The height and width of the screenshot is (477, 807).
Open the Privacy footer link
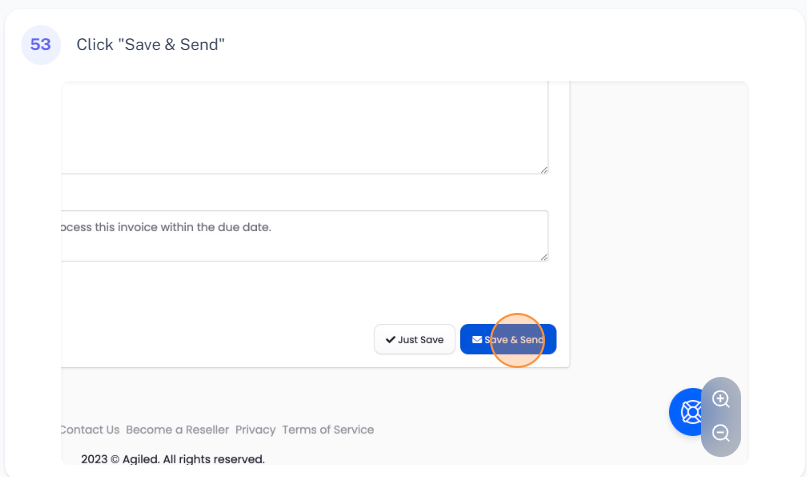pyautogui.click(x=255, y=430)
